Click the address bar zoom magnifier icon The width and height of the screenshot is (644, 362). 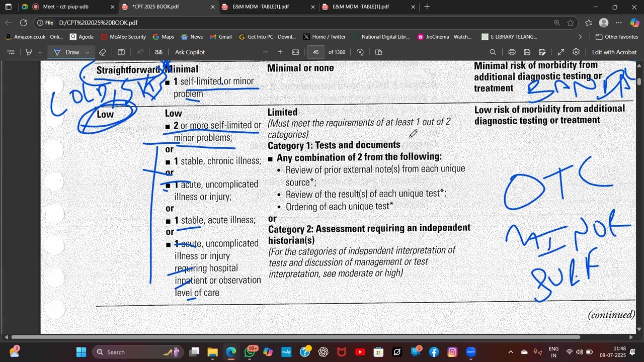557,23
